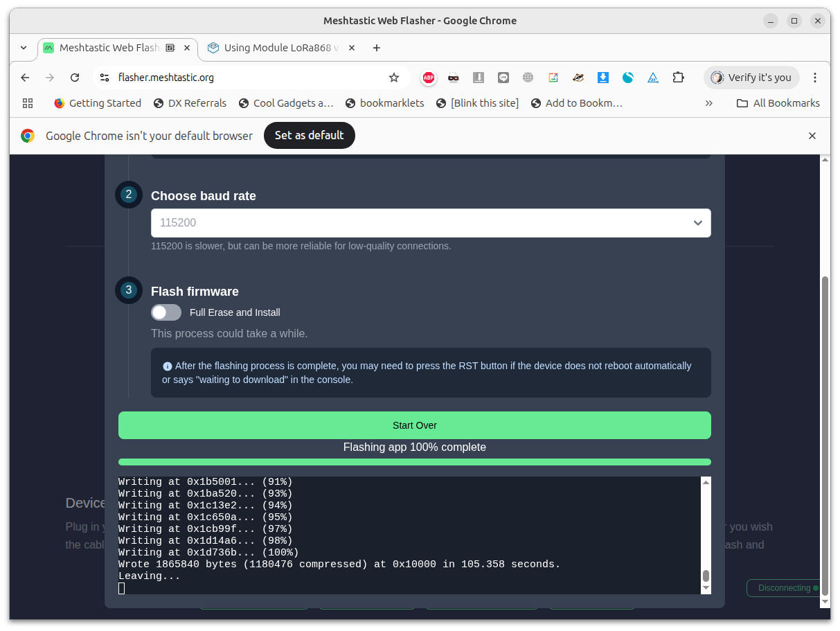Bookmark this page with the star icon
The image size is (840, 631).
[394, 78]
